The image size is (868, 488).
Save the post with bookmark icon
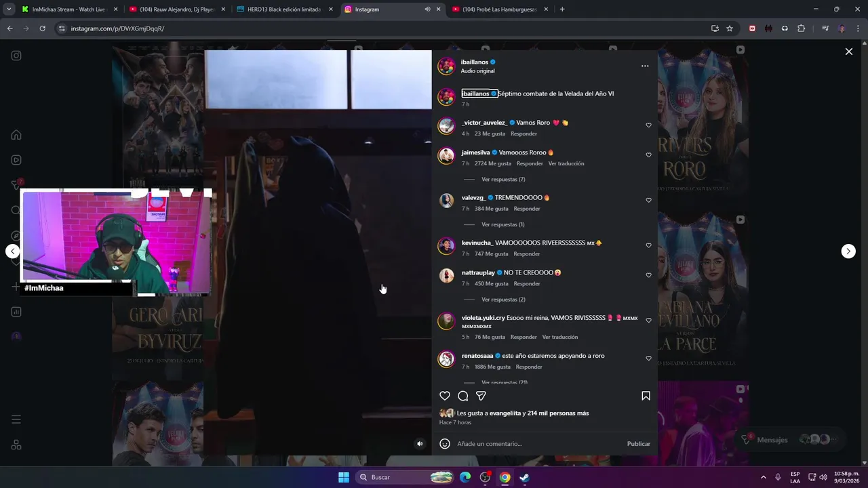tap(646, 396)
